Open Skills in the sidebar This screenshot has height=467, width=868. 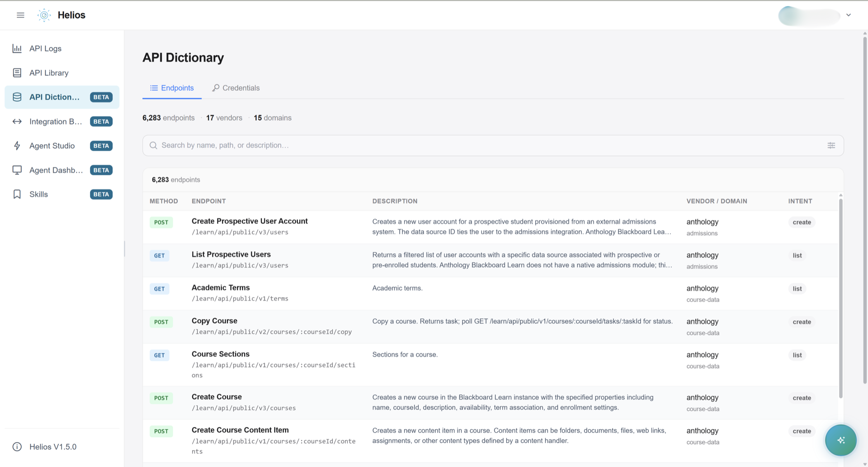62,194
